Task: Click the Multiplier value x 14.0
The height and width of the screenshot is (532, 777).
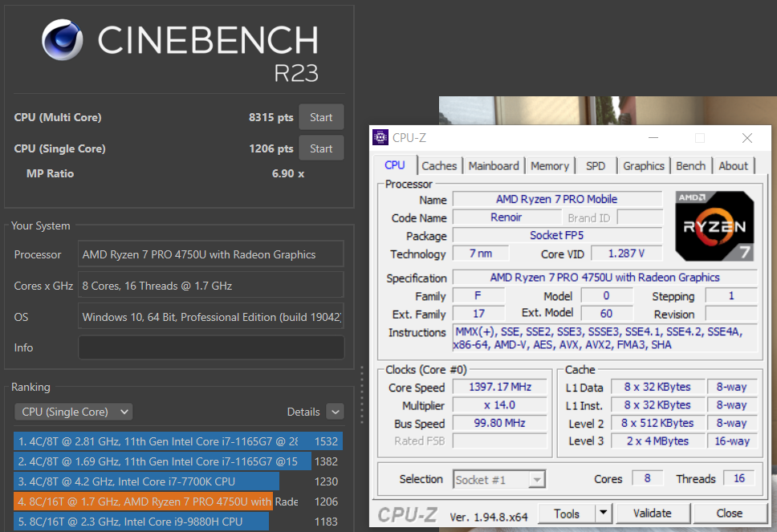Action: click(500, 405)
